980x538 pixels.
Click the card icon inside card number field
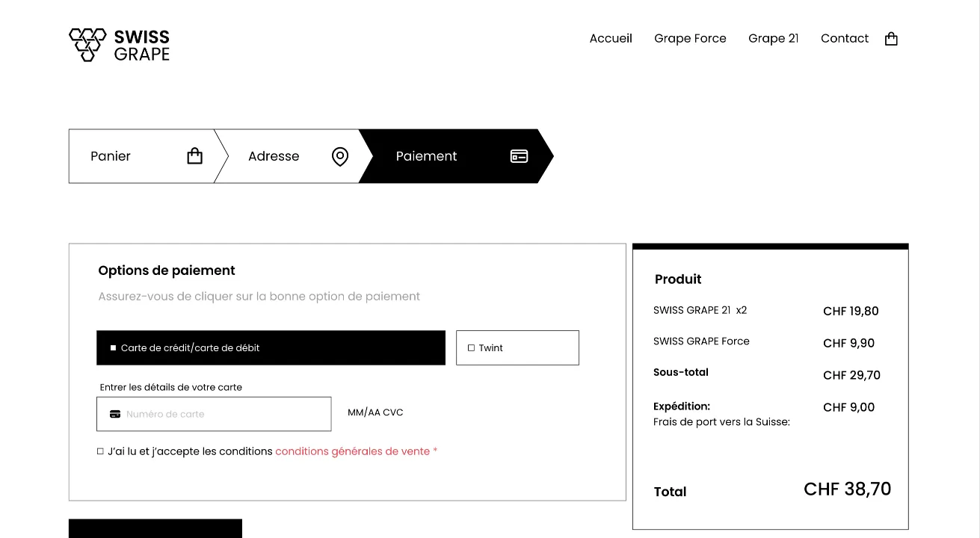pos(115,414)
